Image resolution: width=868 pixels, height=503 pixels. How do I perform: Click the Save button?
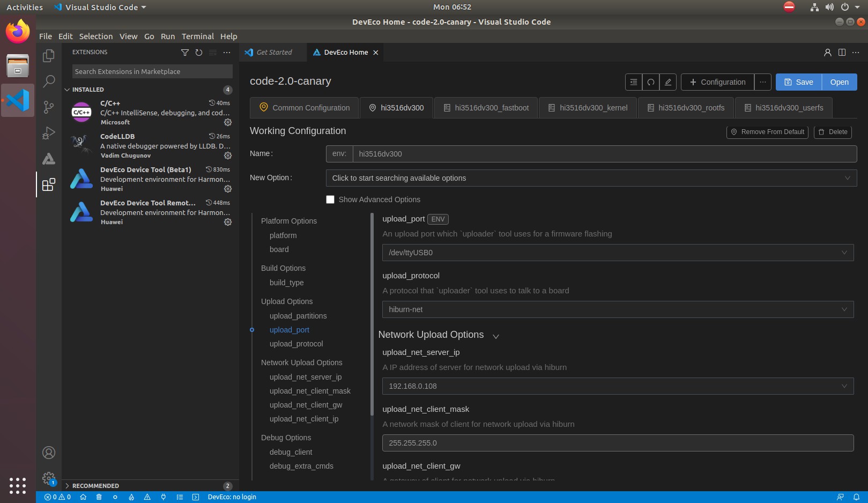(x=799, y=82)
